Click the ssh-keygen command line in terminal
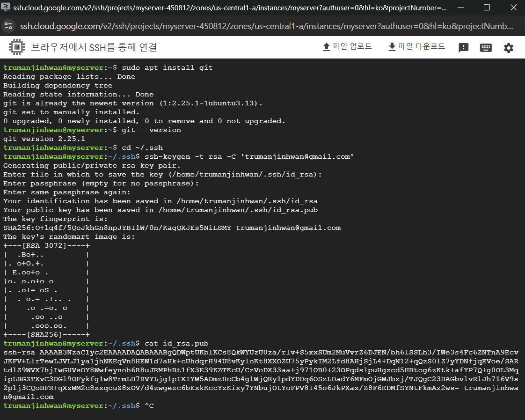The image size is (525, 420). 249,156
